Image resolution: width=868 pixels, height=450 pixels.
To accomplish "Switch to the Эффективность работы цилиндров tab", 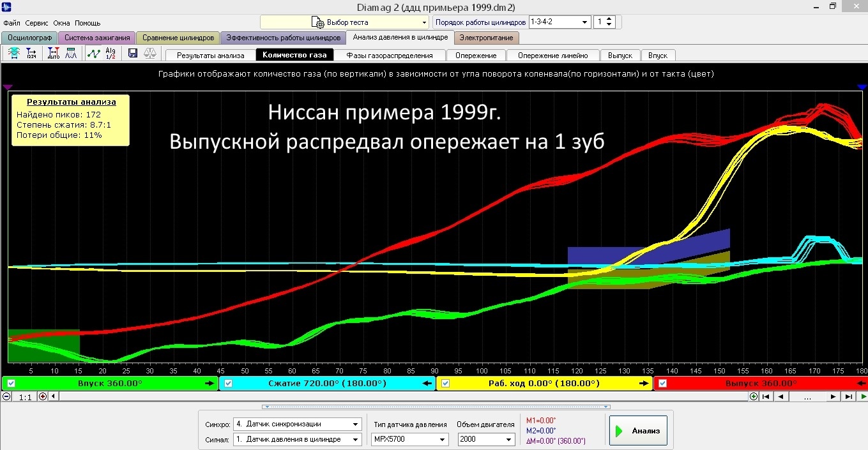I will 284,38.
